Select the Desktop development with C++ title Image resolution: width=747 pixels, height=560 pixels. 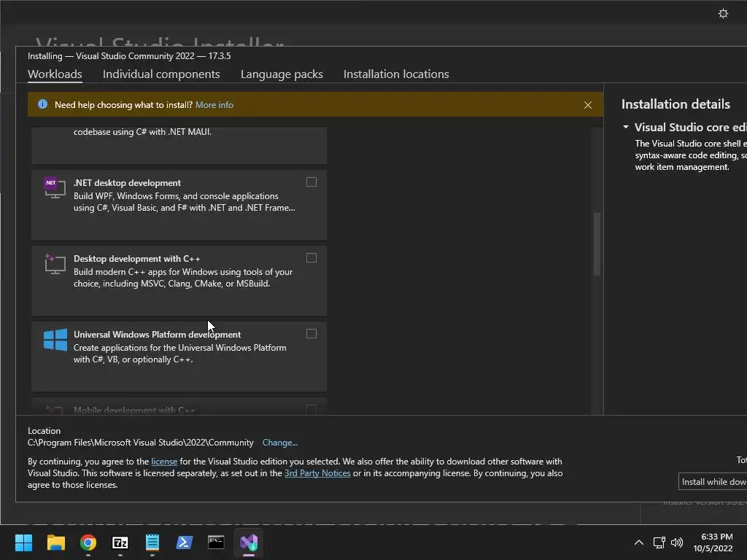[x=136, y=259]
